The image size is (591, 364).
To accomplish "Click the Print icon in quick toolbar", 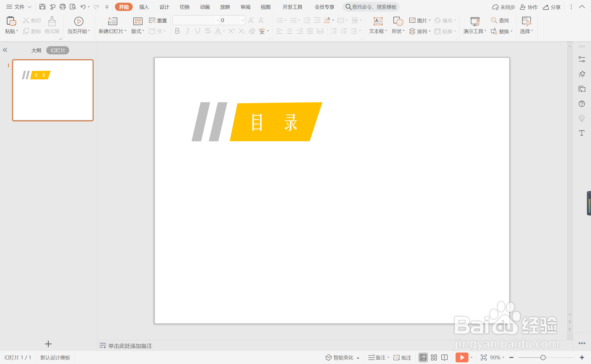I will click(x=62, y=7).
